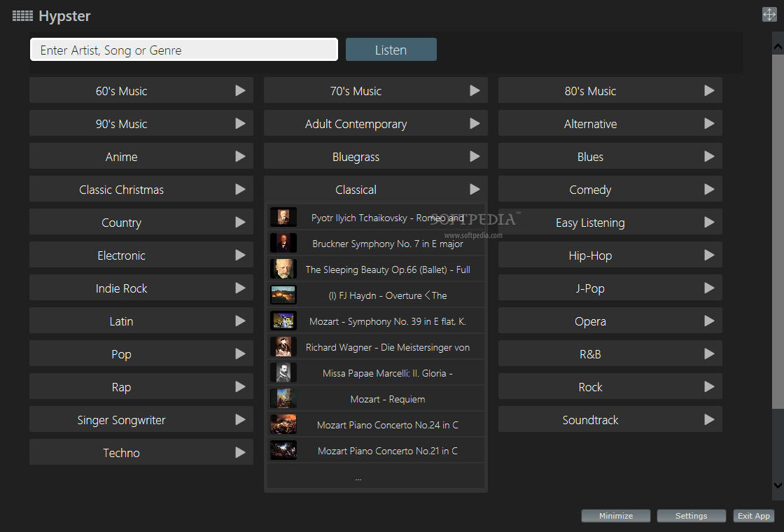Click the Sleeping Beauty track thumbnail
The width and height of the screenshot is (784, 532).
(x=283, y=269)
